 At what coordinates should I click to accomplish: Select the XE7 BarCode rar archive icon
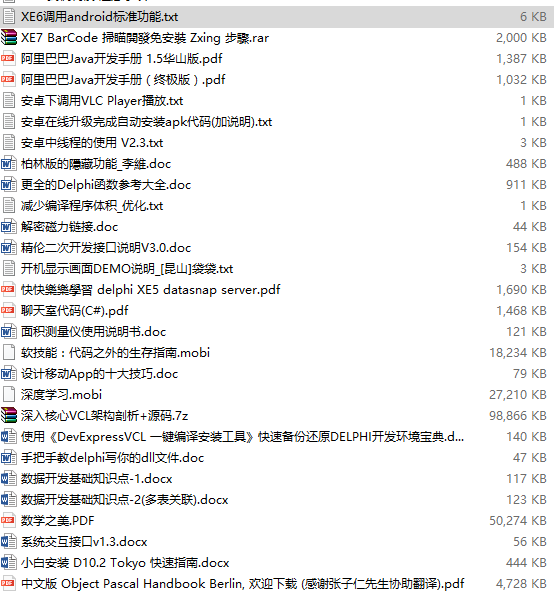[x=9, y=38]
